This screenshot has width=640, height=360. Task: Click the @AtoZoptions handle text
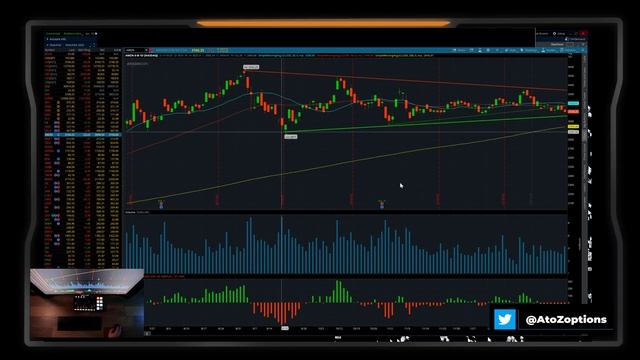tap(566, 320)
